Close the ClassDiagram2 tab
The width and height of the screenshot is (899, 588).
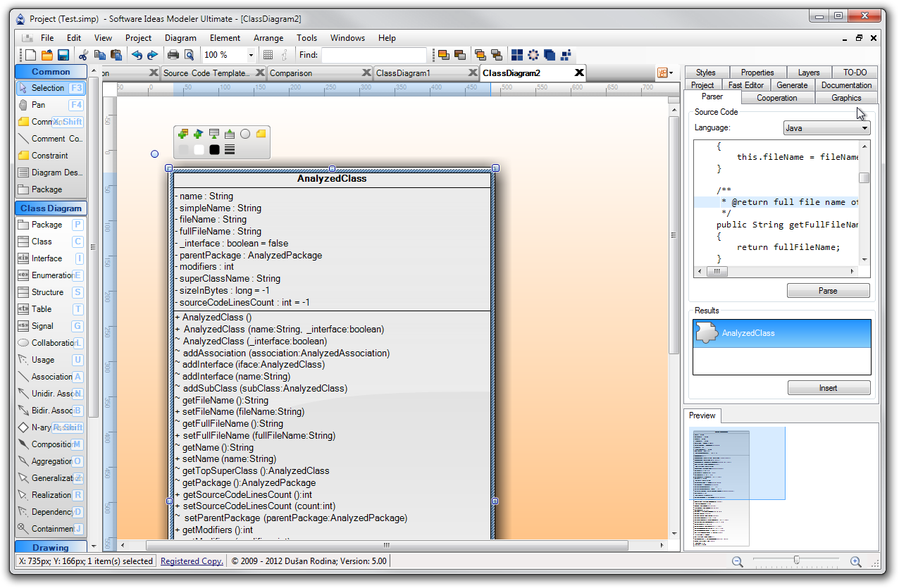pos(579,73)
